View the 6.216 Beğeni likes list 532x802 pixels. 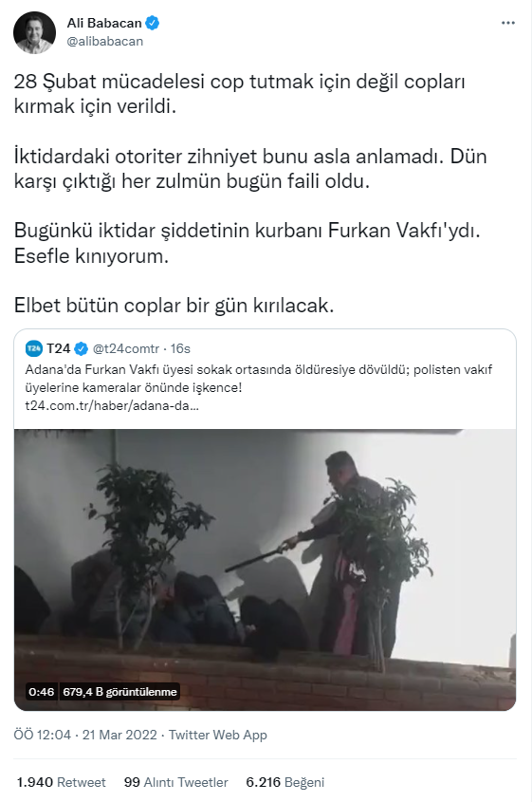[x=285, y=783]
